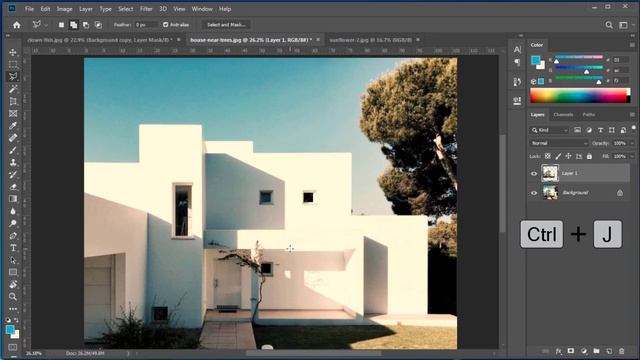Select the Move tool
The height and width of the screenshot is (360, 640).
pyautogui.click(x=13, y=52)
